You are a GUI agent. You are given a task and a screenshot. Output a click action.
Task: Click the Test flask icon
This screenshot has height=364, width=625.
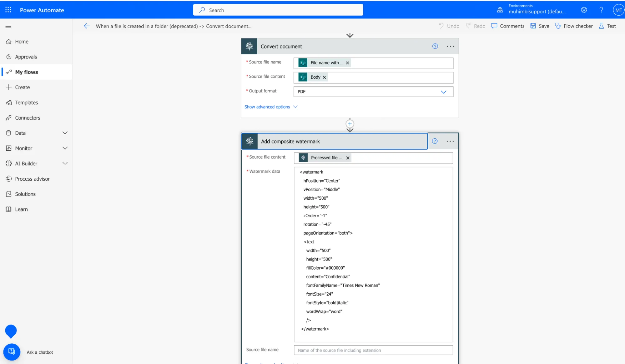pos(601,26)
